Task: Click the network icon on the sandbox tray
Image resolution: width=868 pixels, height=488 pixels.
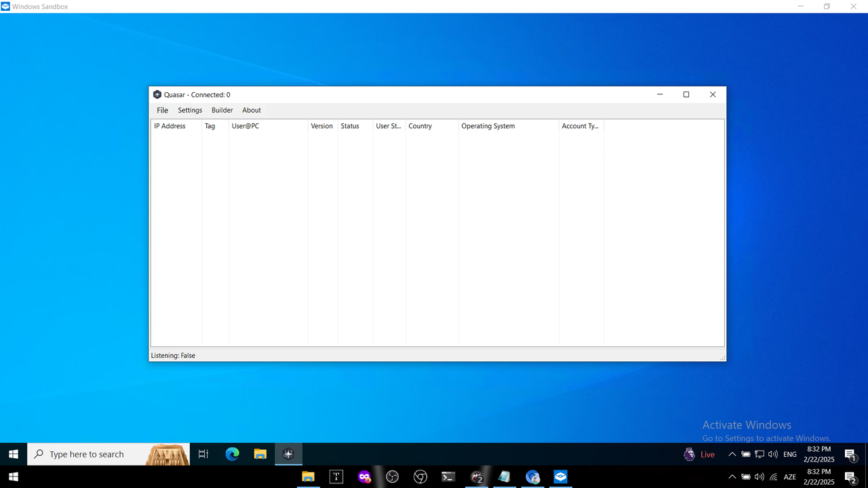Action: (x=759, y=454)
